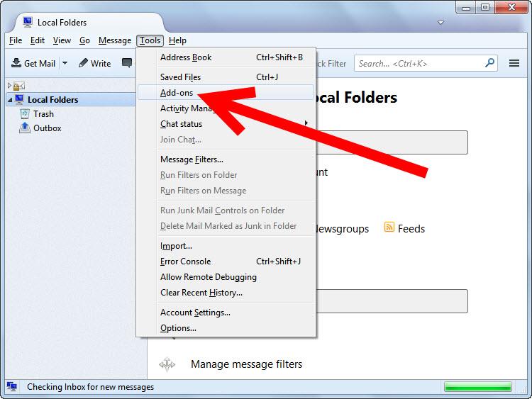Open the Get Mail dropdown arrow
Image resolution: width=532 pixels, height=399 pixels.
point(65,63)
